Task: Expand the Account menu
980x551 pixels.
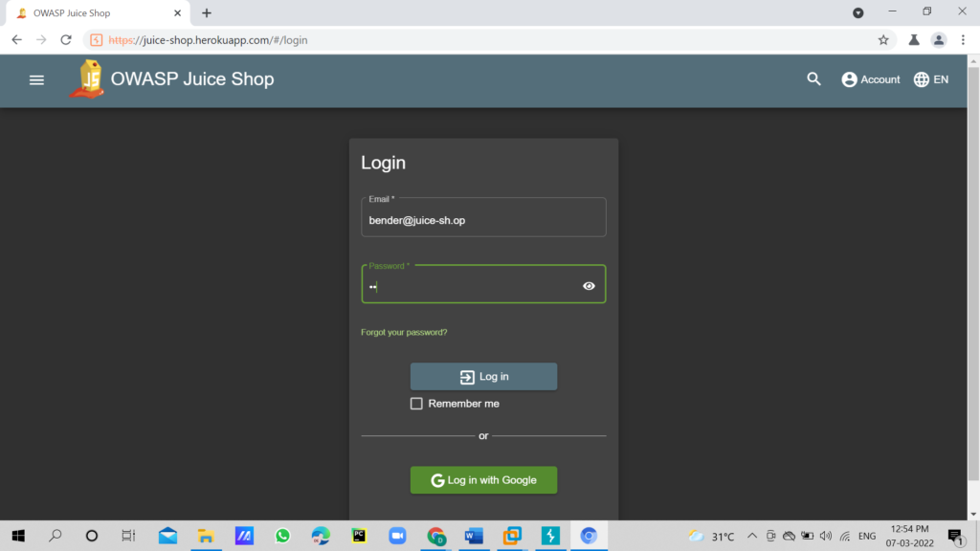Action: (871, 79)
